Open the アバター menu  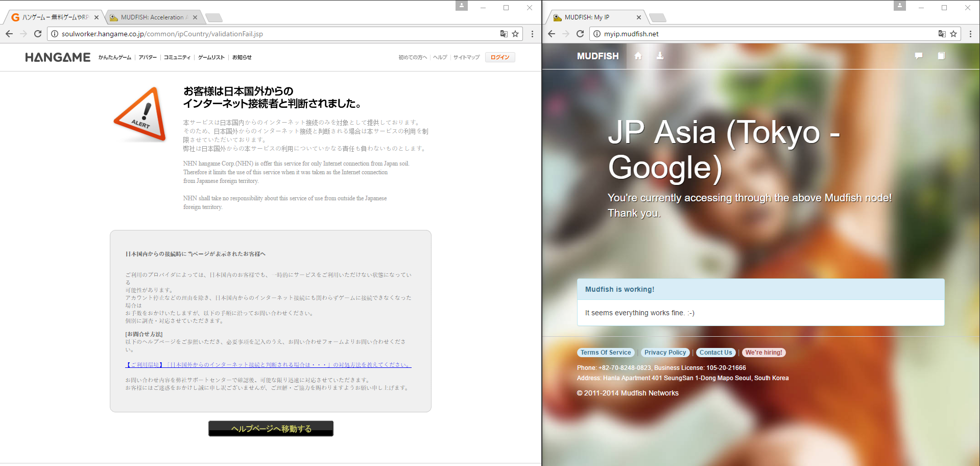tap(148, 57)
